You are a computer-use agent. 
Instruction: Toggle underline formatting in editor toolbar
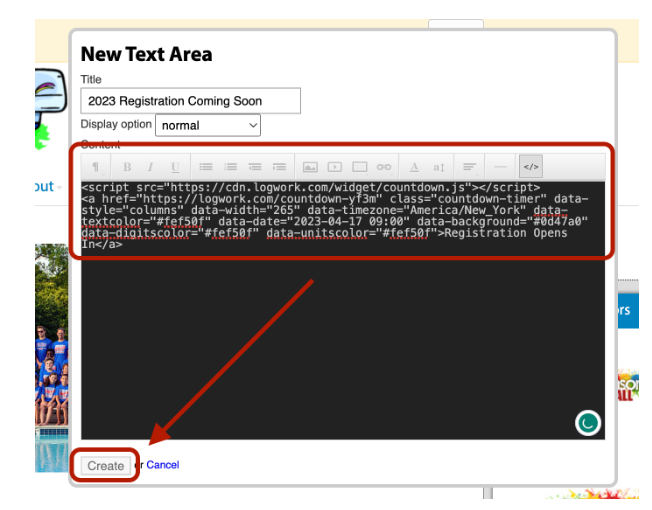tap(175, 167)
